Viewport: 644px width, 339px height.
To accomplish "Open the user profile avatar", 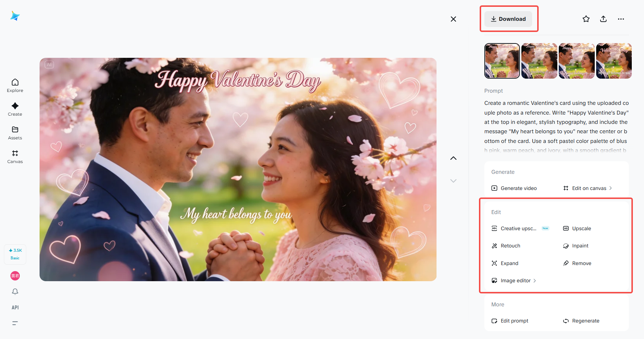I will [x=15, y=276].
